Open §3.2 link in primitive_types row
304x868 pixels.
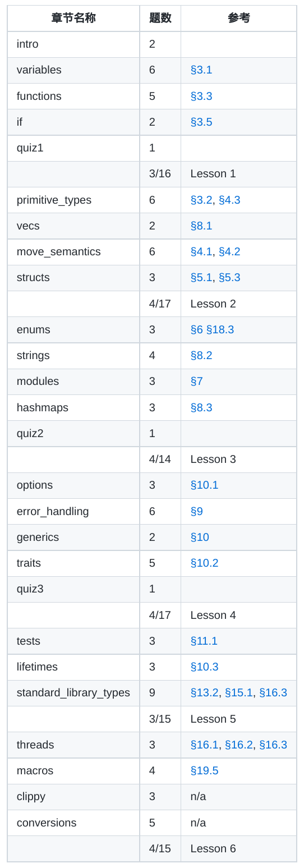coord(201,200)
